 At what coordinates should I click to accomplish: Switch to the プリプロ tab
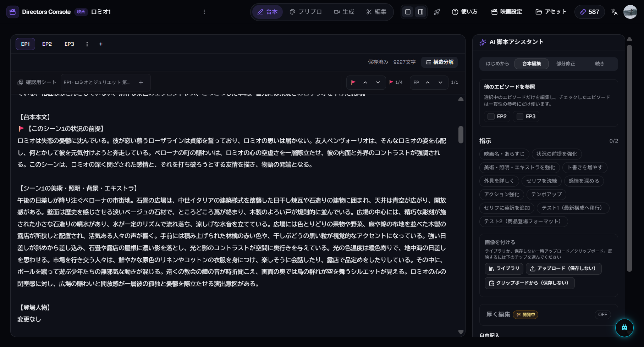pyautogui.click(x=306, y=12)
